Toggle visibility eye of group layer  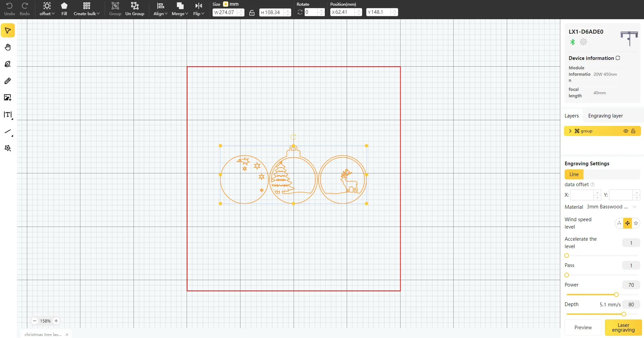click(626, 131)
